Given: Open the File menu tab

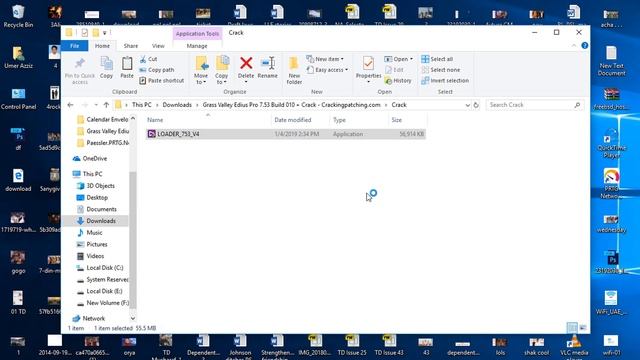Looking at the screenshot, I should click(x=75, y=46).
